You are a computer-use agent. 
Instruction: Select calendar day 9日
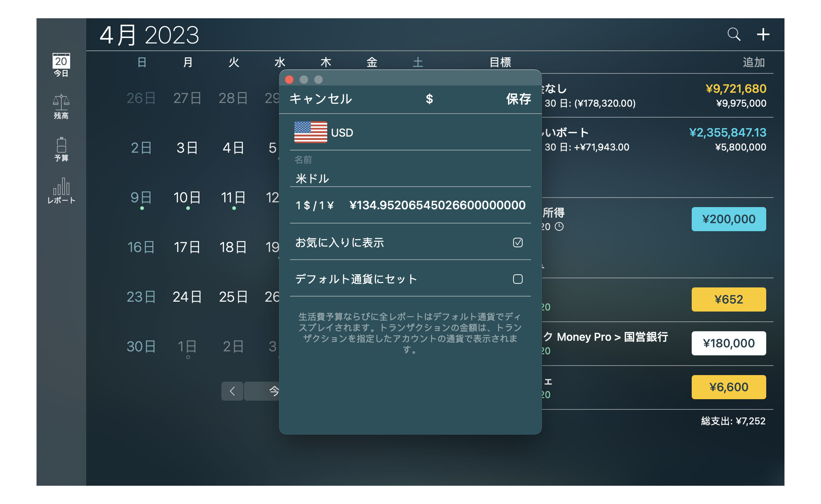click(x=141, y=198)
